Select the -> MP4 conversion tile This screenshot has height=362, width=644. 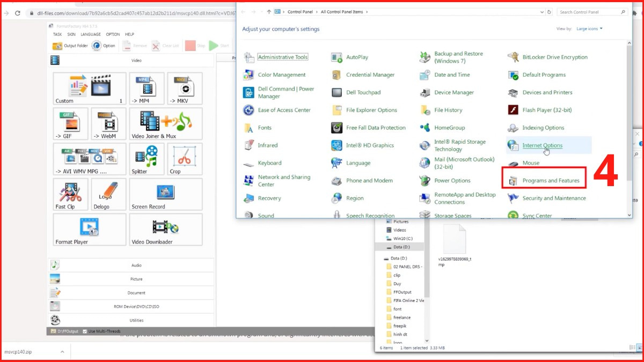click(x=146, y=88)
